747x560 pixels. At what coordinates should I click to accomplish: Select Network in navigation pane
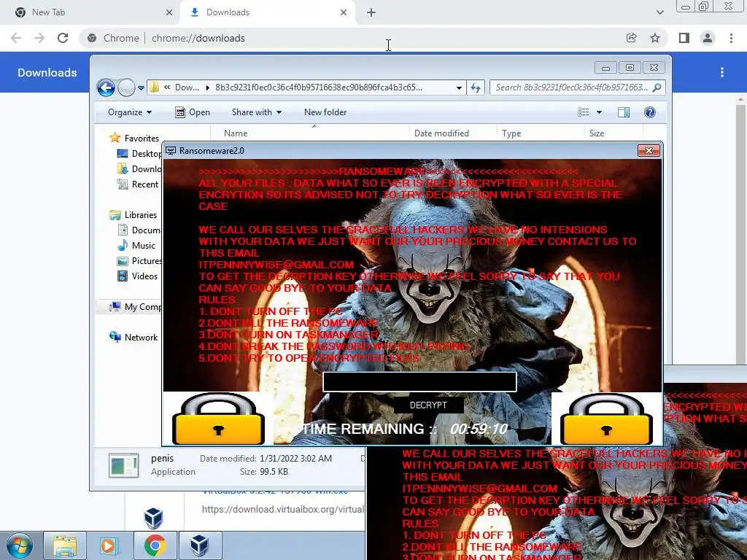click(133, 337)
